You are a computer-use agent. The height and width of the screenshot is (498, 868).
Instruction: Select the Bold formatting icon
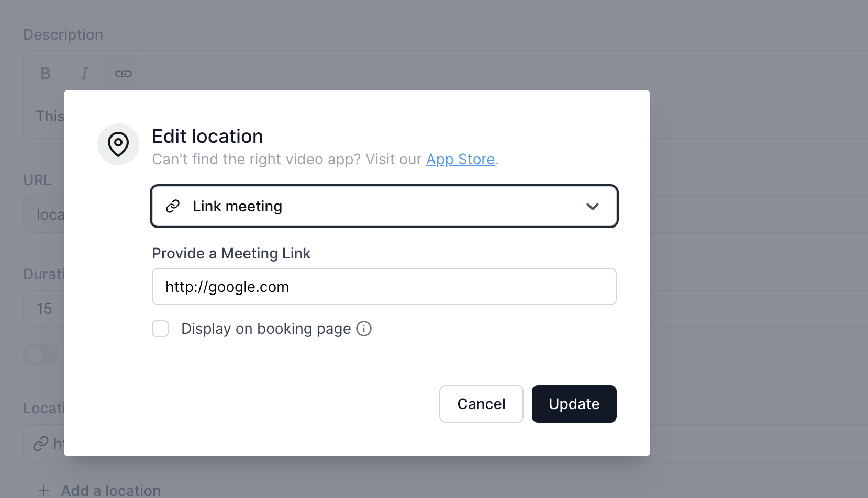point(45,73)
